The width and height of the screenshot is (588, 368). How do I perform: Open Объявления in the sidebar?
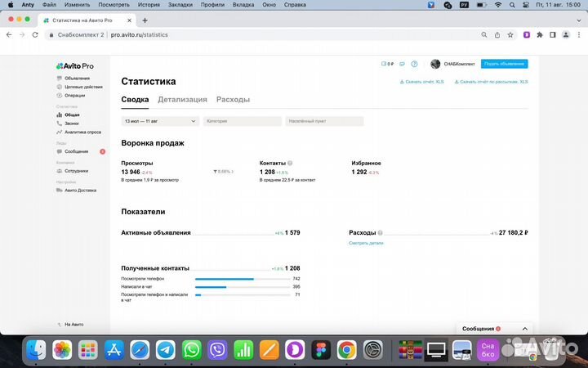(77, 79)
